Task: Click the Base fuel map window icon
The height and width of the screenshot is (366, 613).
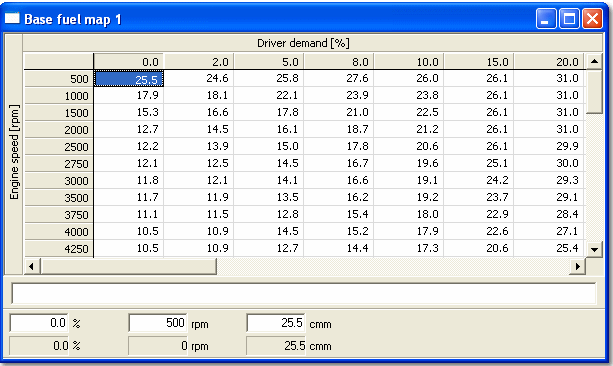Action: click(12, 18)
